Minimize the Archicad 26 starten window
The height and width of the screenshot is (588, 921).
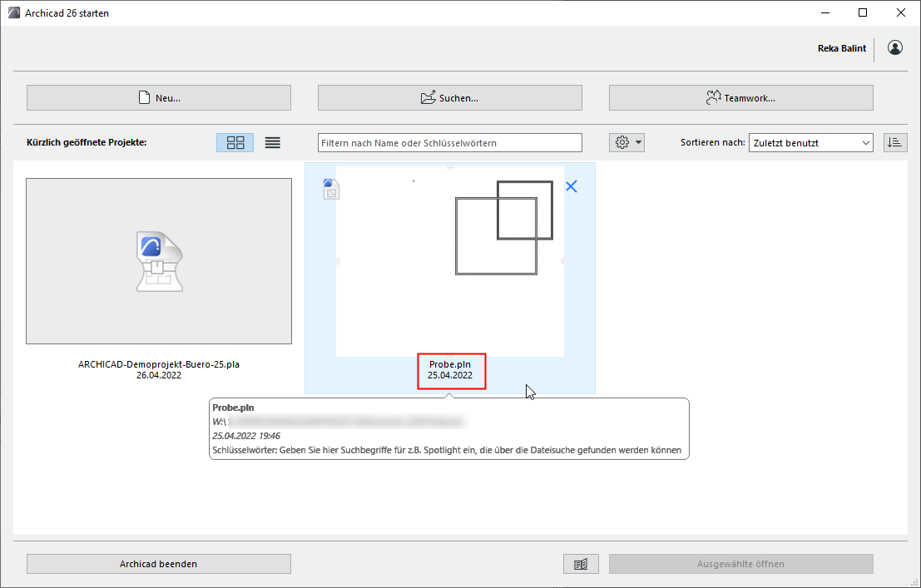[824, 13]
